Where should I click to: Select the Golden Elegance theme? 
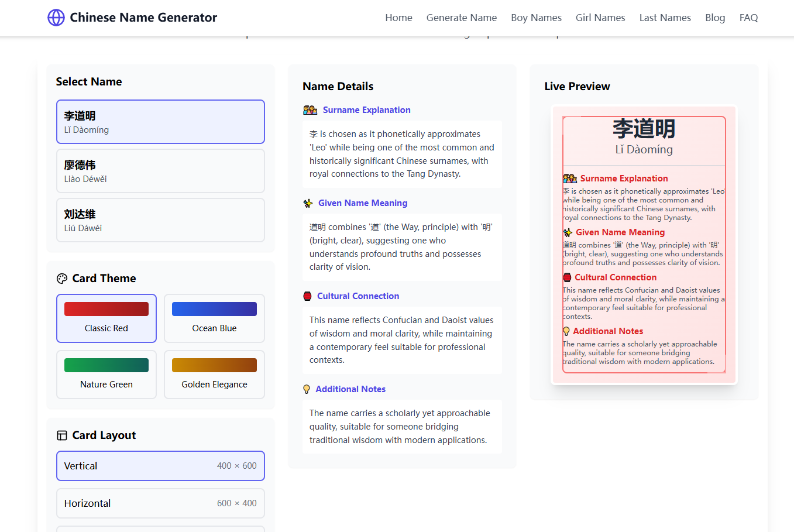click(214, 375)
